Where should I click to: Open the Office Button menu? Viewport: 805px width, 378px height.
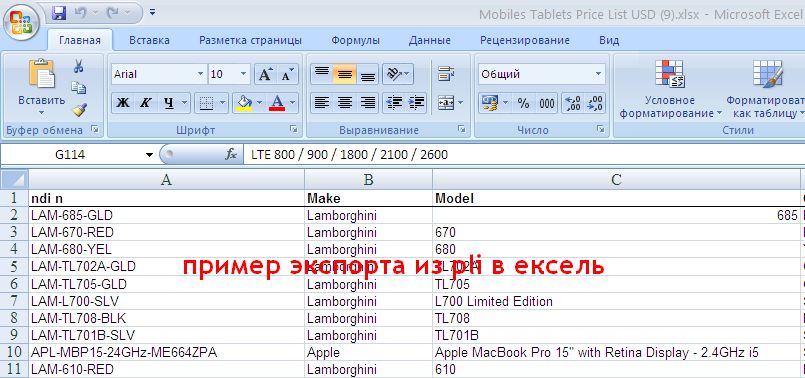(x=21, y=23)
